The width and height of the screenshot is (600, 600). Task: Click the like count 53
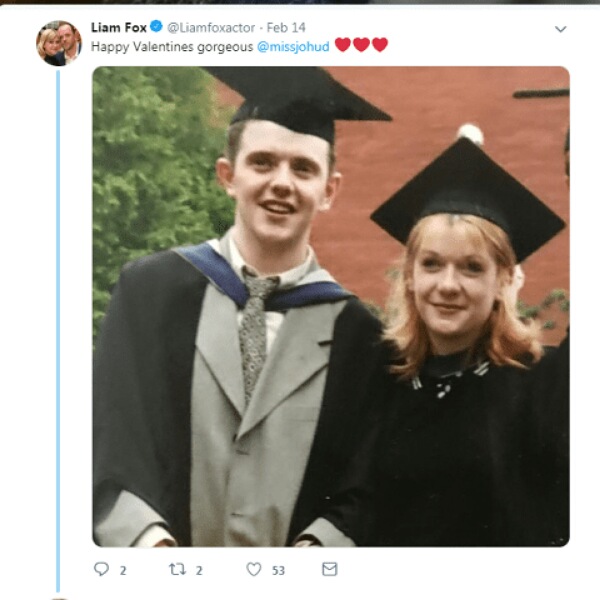pyautogui.click(x=278, y=571)
